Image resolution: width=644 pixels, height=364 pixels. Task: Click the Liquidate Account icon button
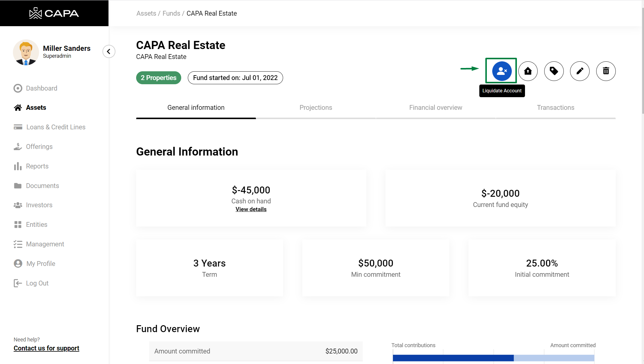pyautogui.click(x=502, y=71)
